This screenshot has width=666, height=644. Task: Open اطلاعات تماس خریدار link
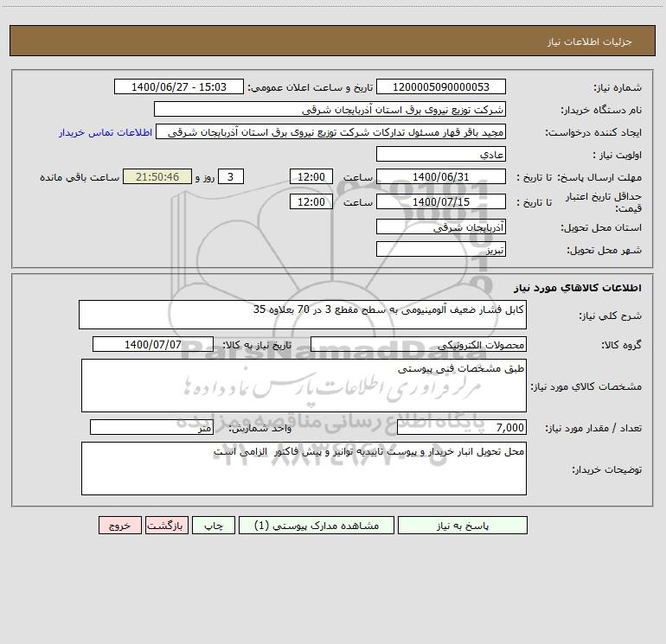pos(106,132)
